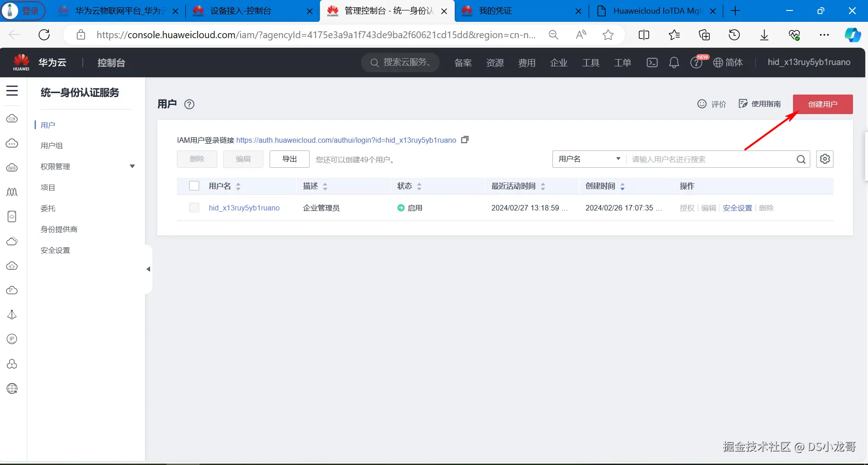Click the help icon next to 用户 heading

pos(189,104)
